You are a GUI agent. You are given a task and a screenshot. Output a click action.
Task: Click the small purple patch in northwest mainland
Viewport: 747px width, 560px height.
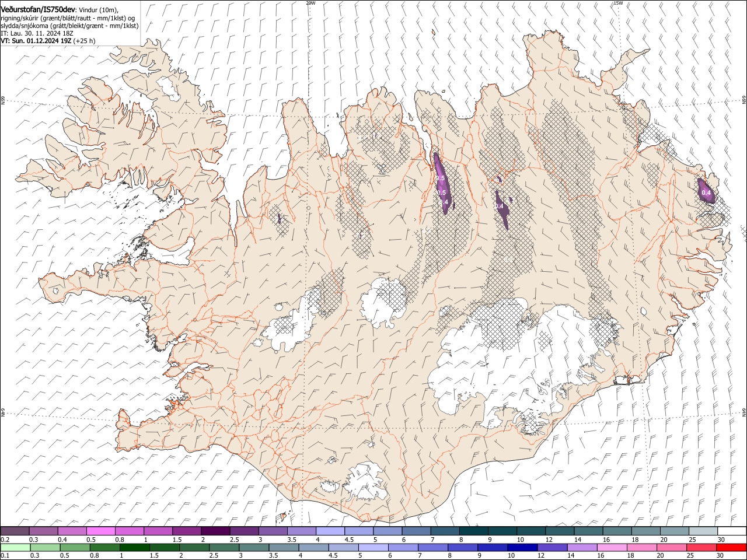tap(280, 219)
